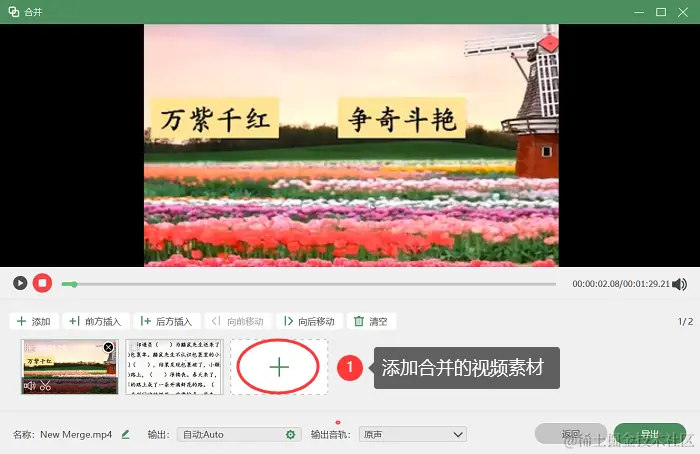Viewport: 700px width, 454px height.
Task: Stop playback with the red stop button
Action: pos(42,283)
